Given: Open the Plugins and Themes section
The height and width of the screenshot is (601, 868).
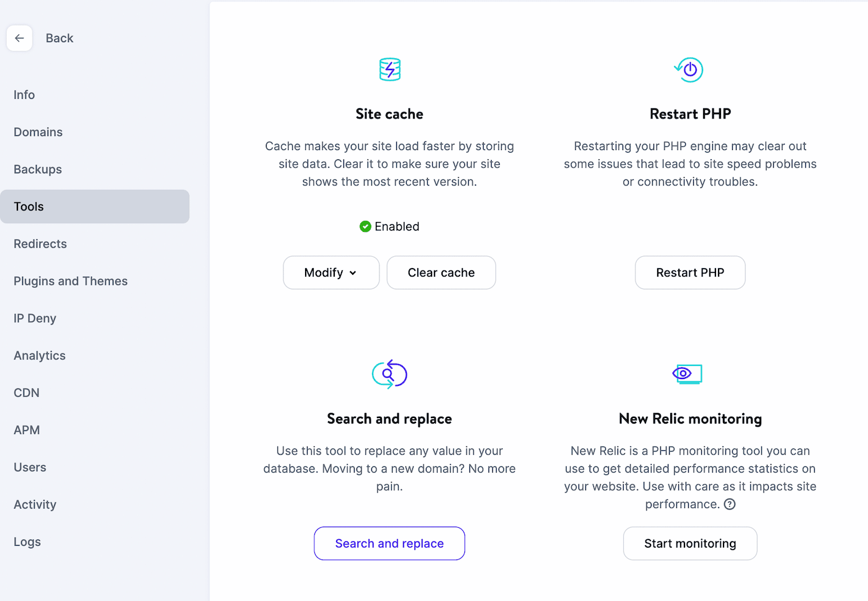Looking at the screenshot, I should click(70, 281).
